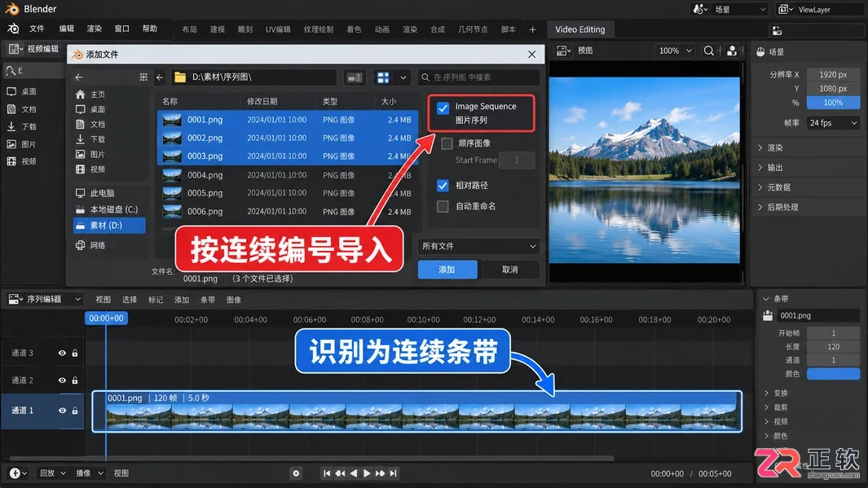The width and height of the screenshot is (868, 488).
Task: Click the search field in 序列图 folder
Action: click(479, 77)
